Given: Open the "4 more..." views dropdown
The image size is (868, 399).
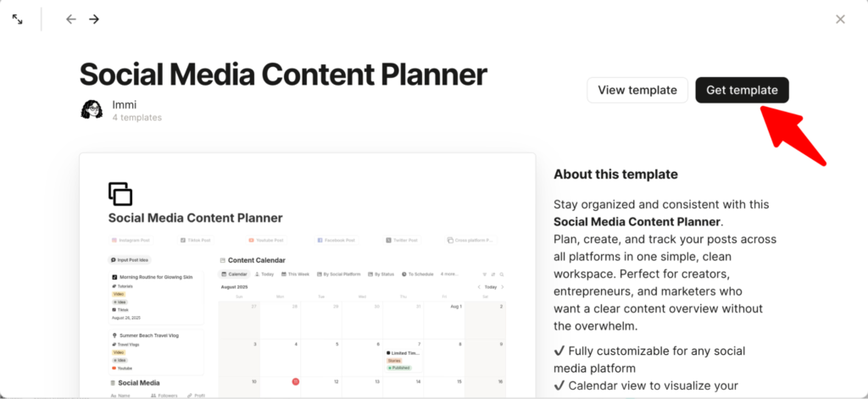Looking at the screenshot, I should click(x=449, y=274).
